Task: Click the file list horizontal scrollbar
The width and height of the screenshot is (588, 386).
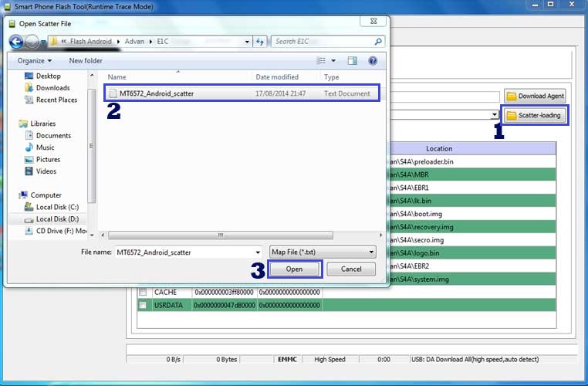Action: (x=221, y=235)
